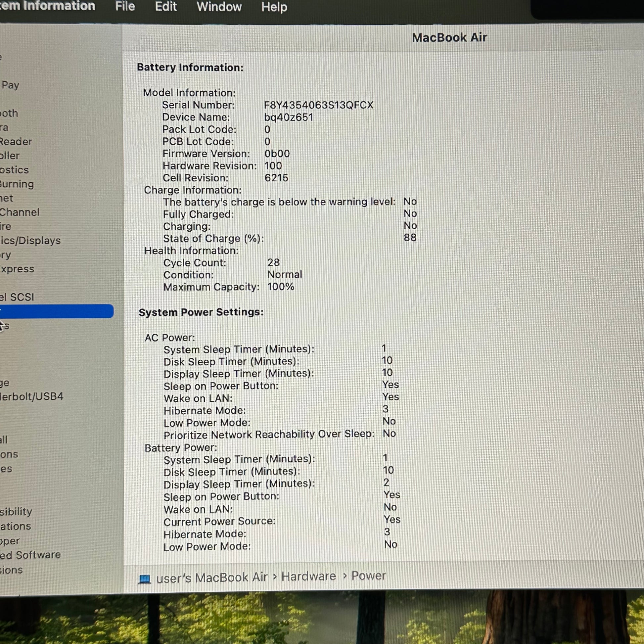Click the device name bq40z651
This screenshot has height=644, width=644.
[288, 117]
